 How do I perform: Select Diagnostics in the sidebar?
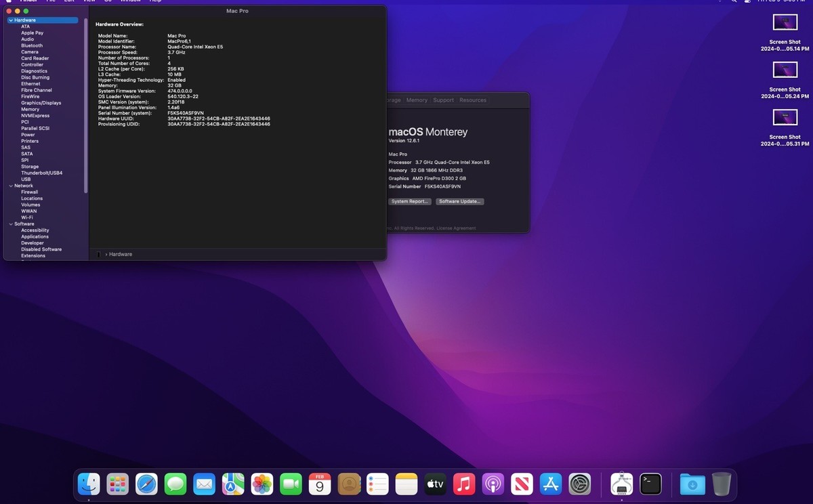(x=34, y=71)
